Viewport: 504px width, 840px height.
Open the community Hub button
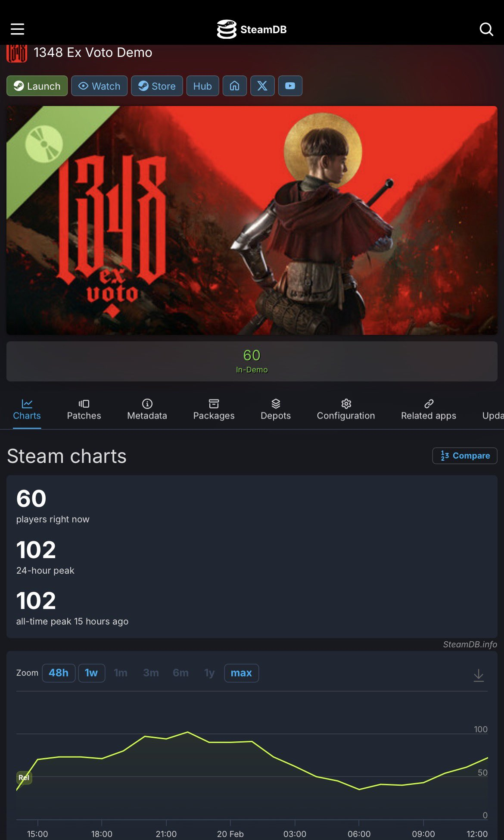(x=202, y=86)
